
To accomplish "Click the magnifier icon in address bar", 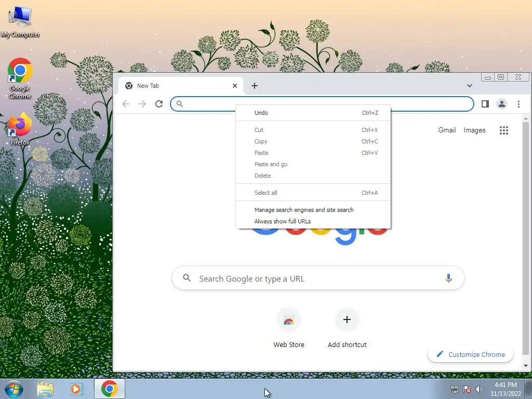I will pos(179,104).
